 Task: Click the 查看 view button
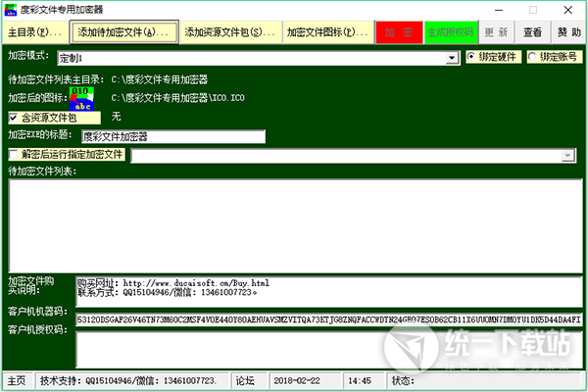[532, 32]
